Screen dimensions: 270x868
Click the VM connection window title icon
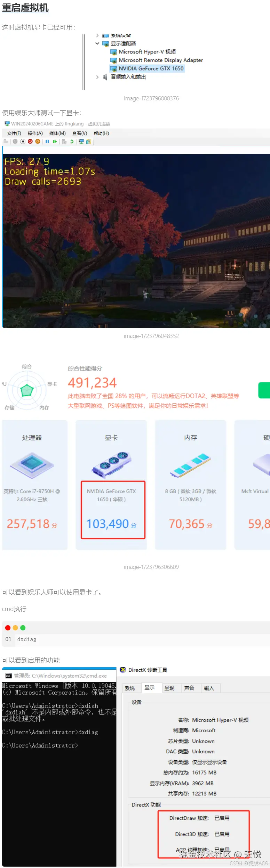click(7, 124)
